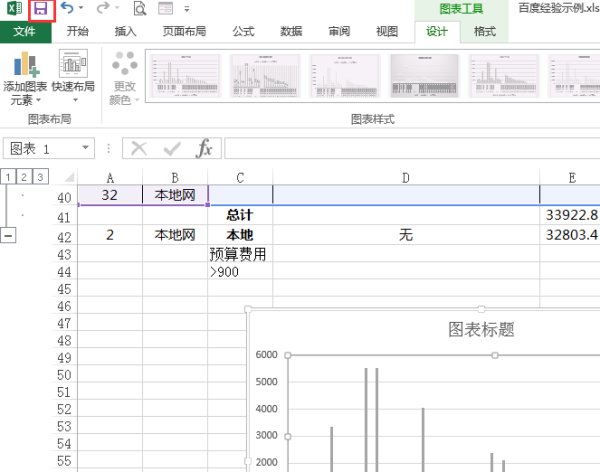600x472 pixels.
Task: Switch to the 公式 ribbon tab
Action: click(x=243, y=31)
